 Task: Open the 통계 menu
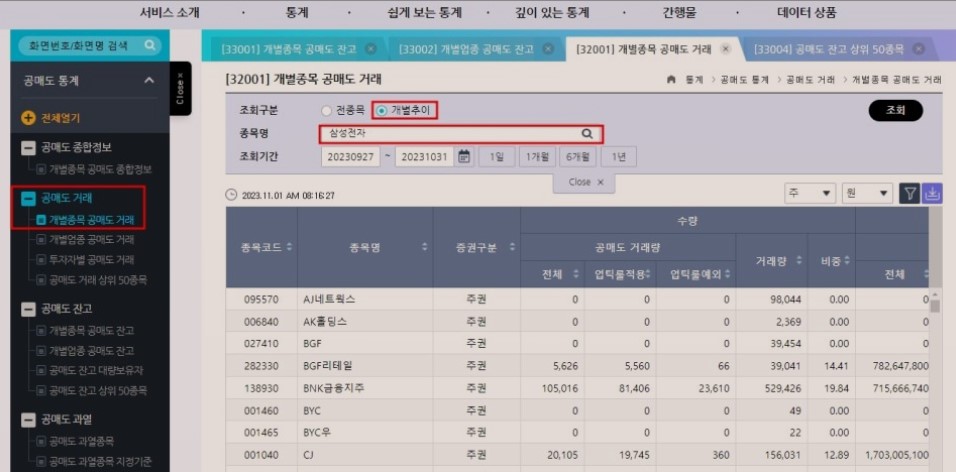297,13
